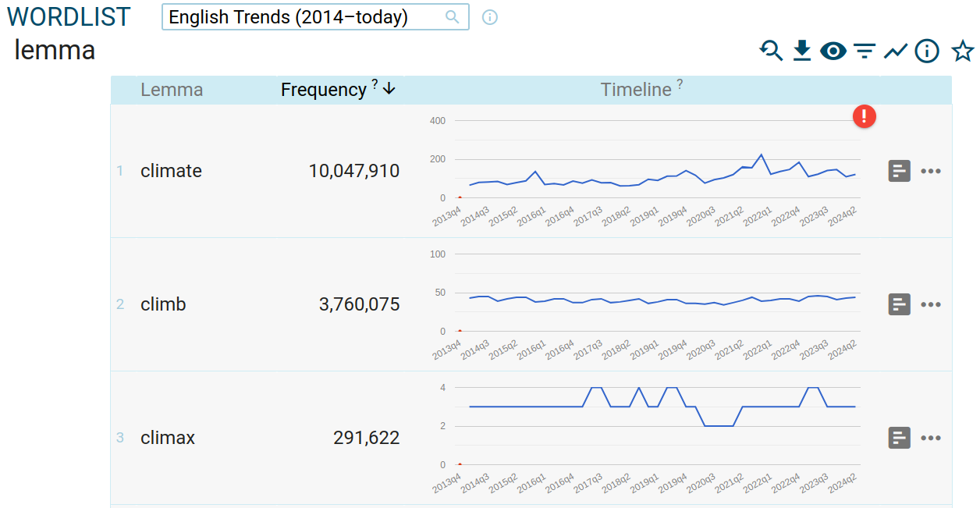Click the red warning icon on timeline

(x=865, y=117)
